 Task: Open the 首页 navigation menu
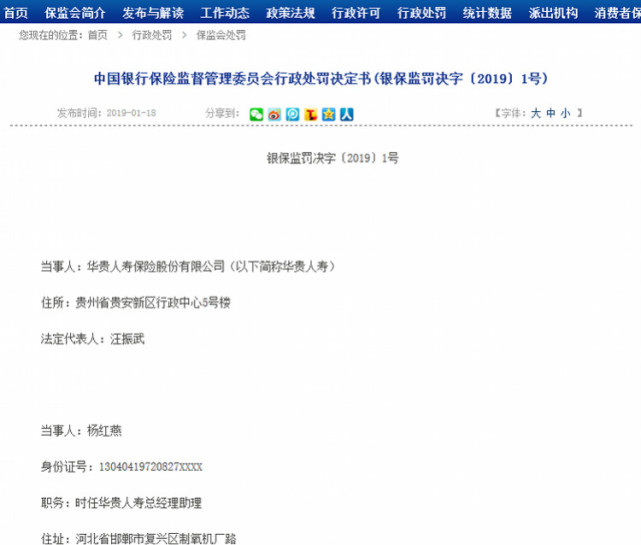tap(16, 13)
